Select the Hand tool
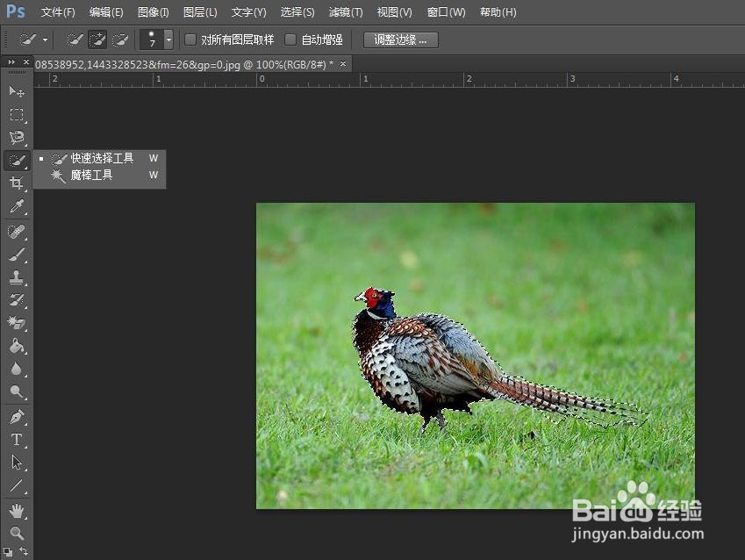The width and height of the screenshot is (745, 560). pos(17,511)
